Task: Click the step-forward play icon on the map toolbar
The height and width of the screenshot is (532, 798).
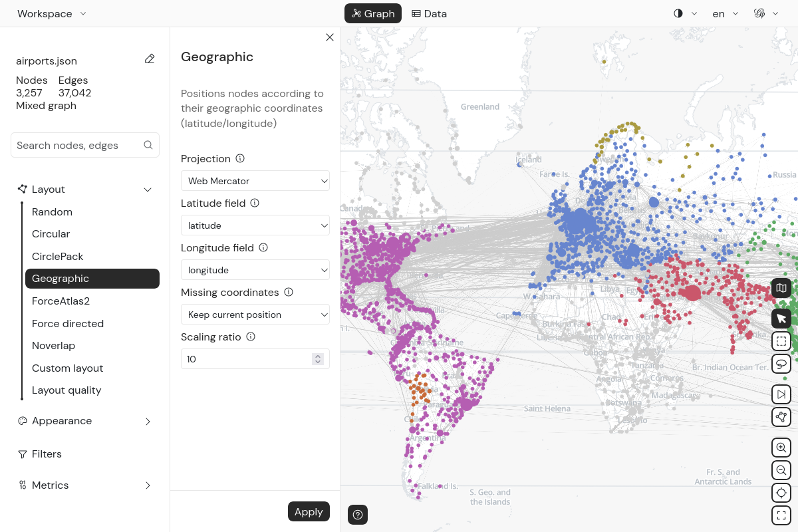Action: pyautogui.click(x=781, y=394)
